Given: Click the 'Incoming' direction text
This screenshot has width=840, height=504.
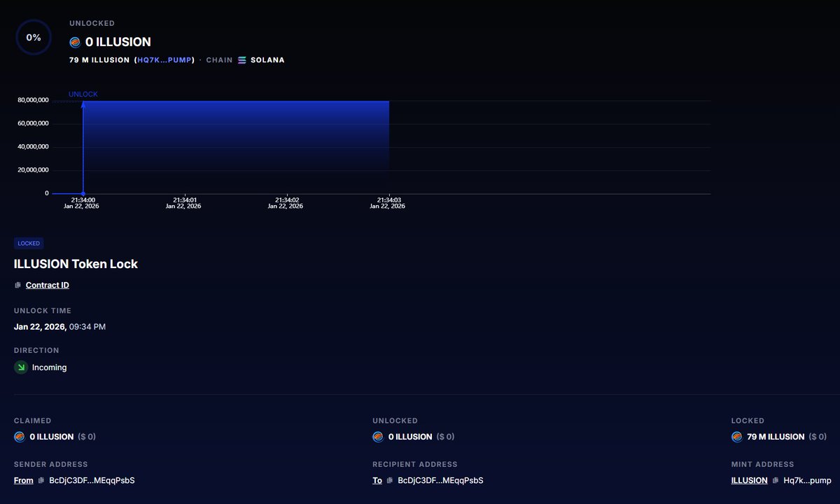Looking at the screenshot, I should tap(50, 367).
